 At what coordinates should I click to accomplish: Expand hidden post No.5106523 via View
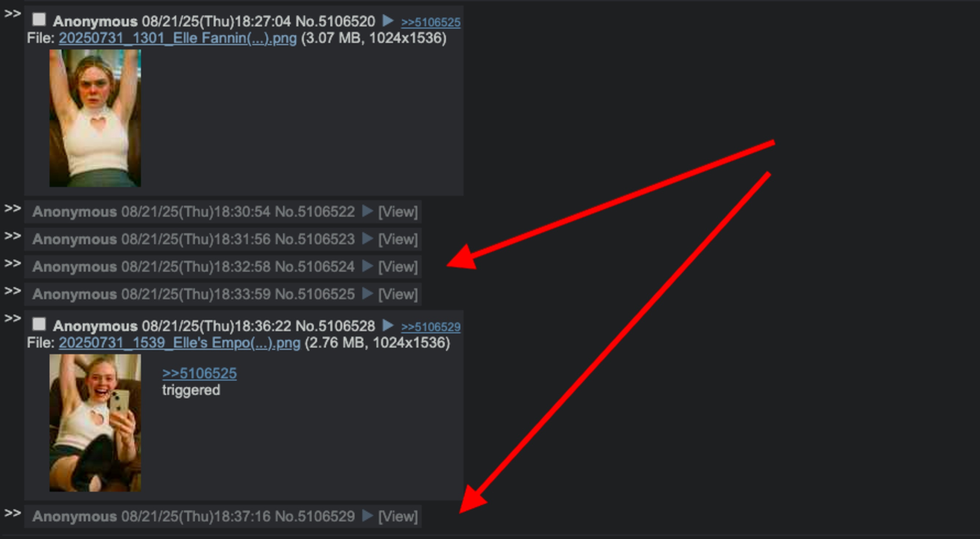(x=398, y=239)
